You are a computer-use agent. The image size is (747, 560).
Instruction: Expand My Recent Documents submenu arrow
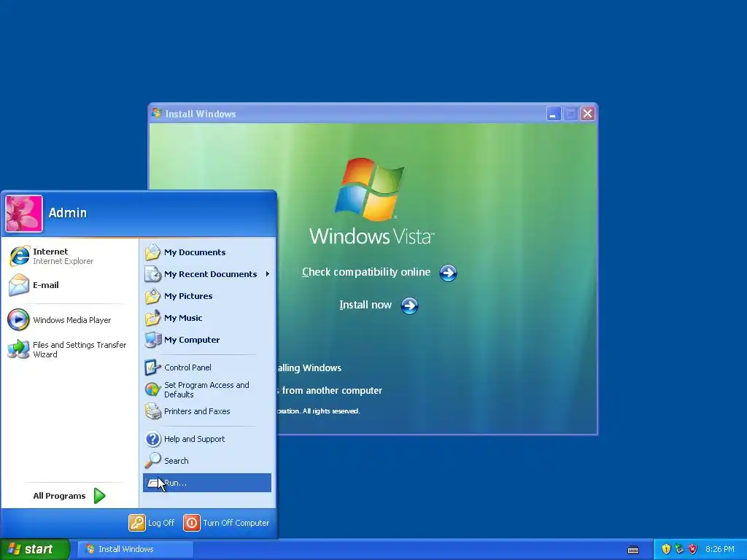point(268,274)
